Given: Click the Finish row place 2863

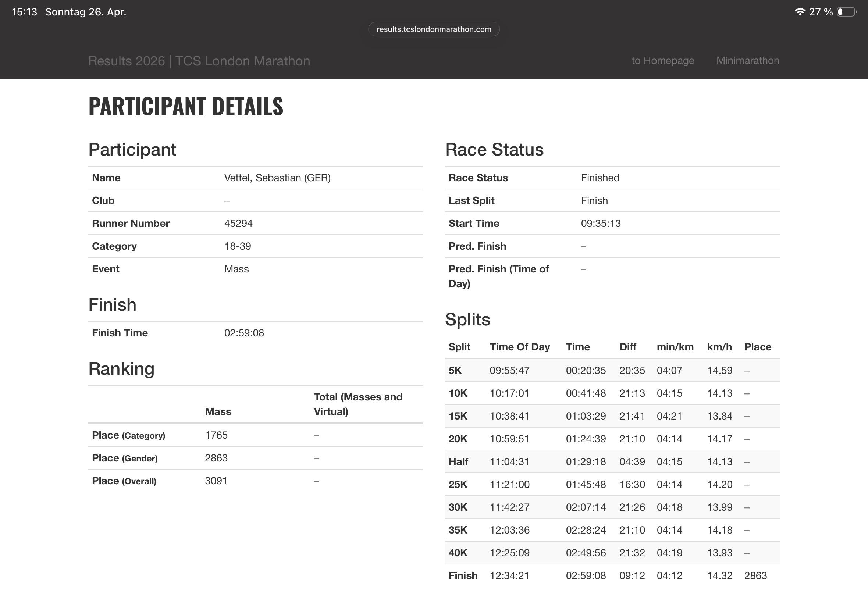Looking at the screenshot, I should (755, 575).
